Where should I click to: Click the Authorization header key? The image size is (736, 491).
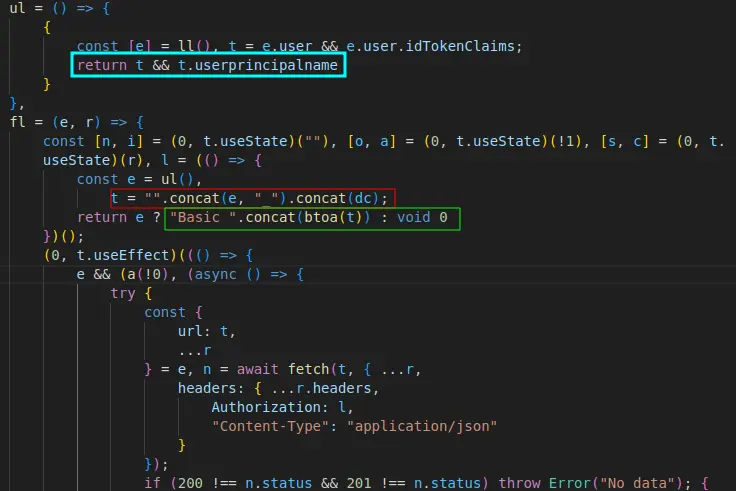(262, 407)
